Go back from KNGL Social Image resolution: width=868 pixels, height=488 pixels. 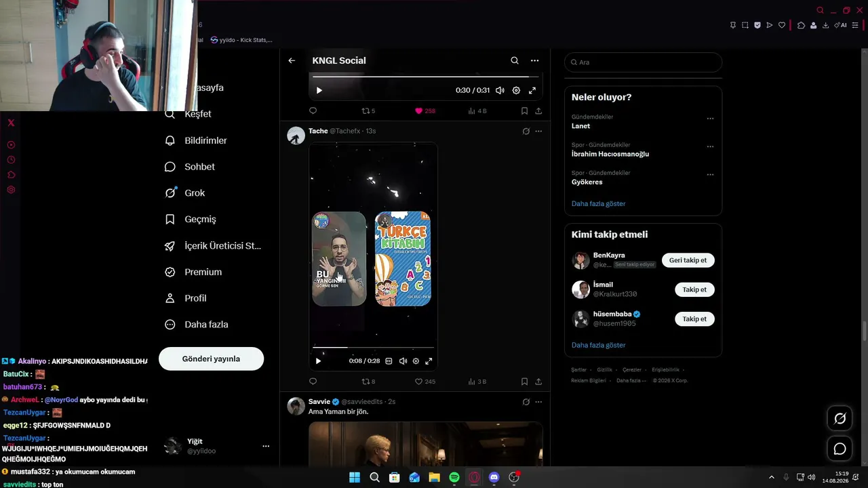coord(292,60)
